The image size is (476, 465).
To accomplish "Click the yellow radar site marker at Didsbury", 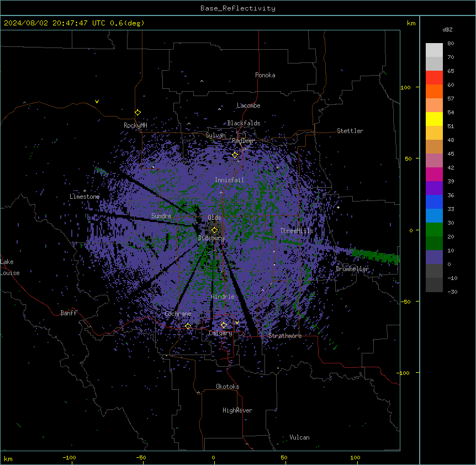I will pyautogui.click(x=214, y=230).
